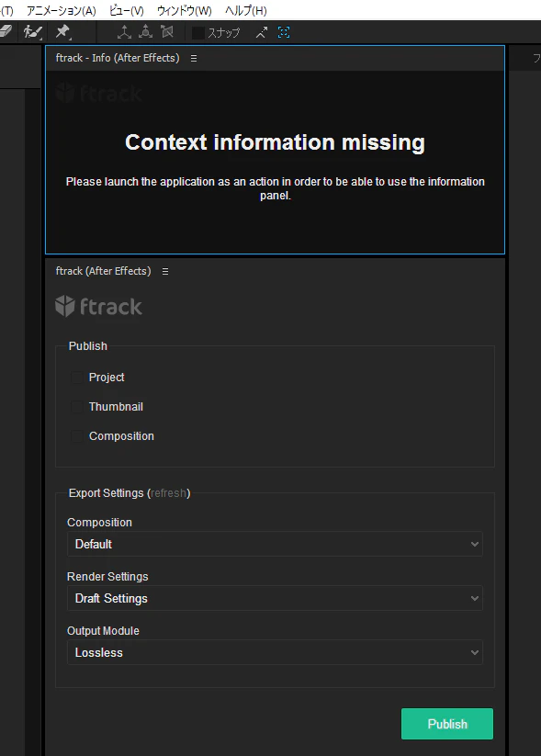Click the Export Settings group label
The width and height of the screenshot is (541, 756).
point(130,493)
